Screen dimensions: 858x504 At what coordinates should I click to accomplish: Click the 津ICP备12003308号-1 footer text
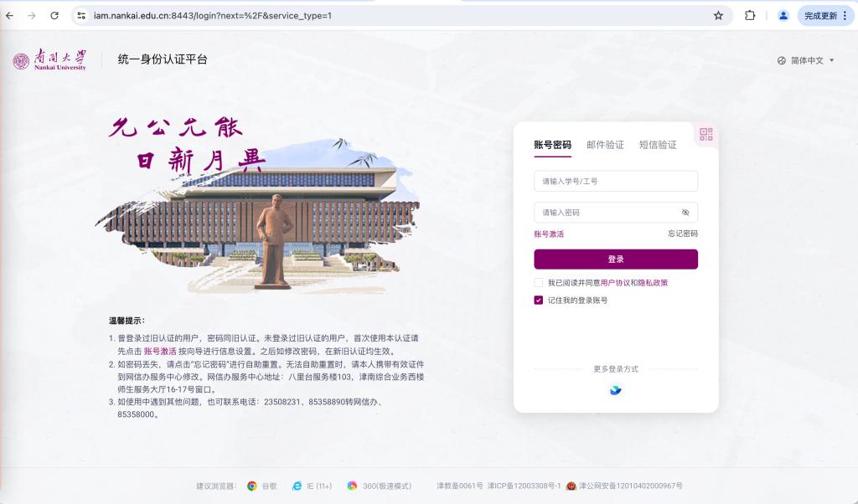[x=524, y=486]
